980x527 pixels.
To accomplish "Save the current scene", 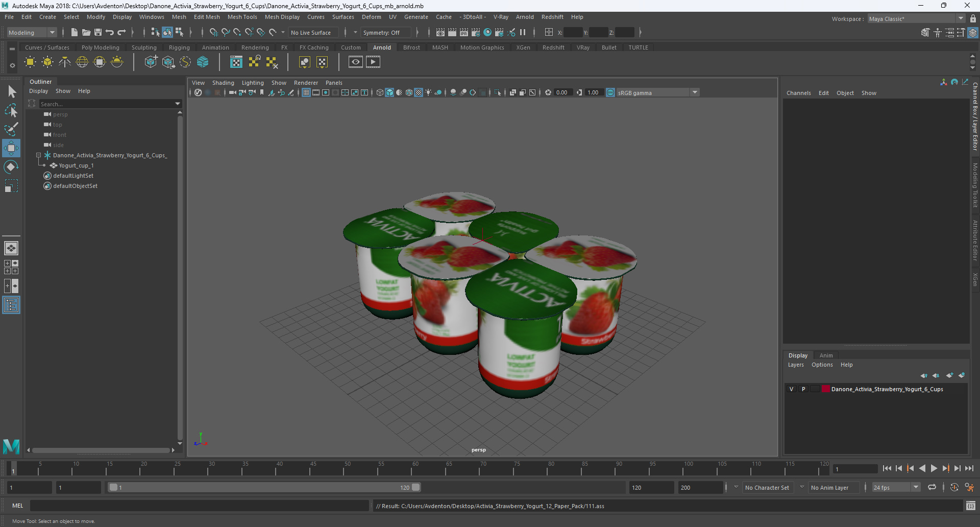I will [98, 32].
